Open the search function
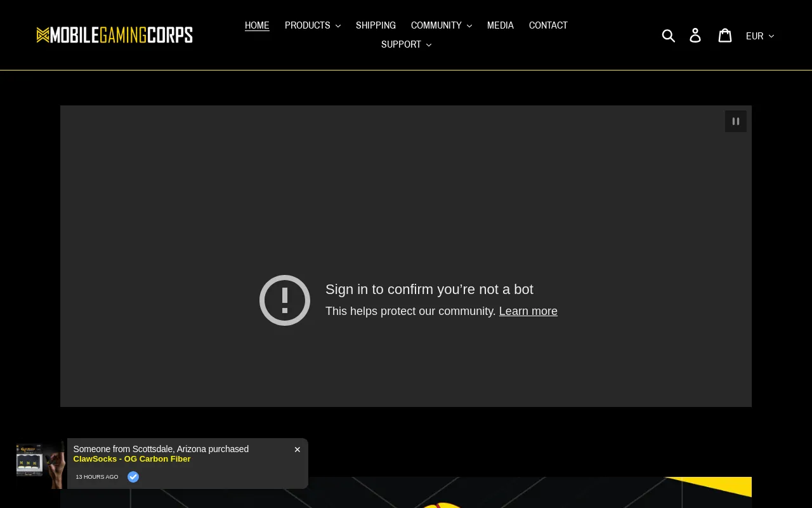Image resolution: width=812 pixels, height=508 pixels. pos(669,35)
